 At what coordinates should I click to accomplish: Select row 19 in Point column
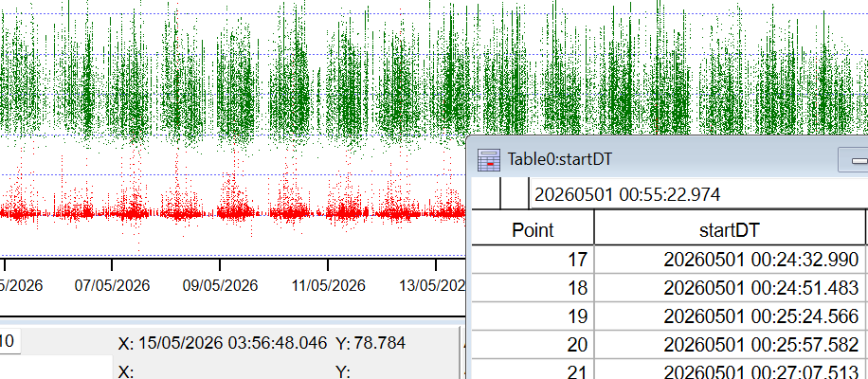[533, 316]
